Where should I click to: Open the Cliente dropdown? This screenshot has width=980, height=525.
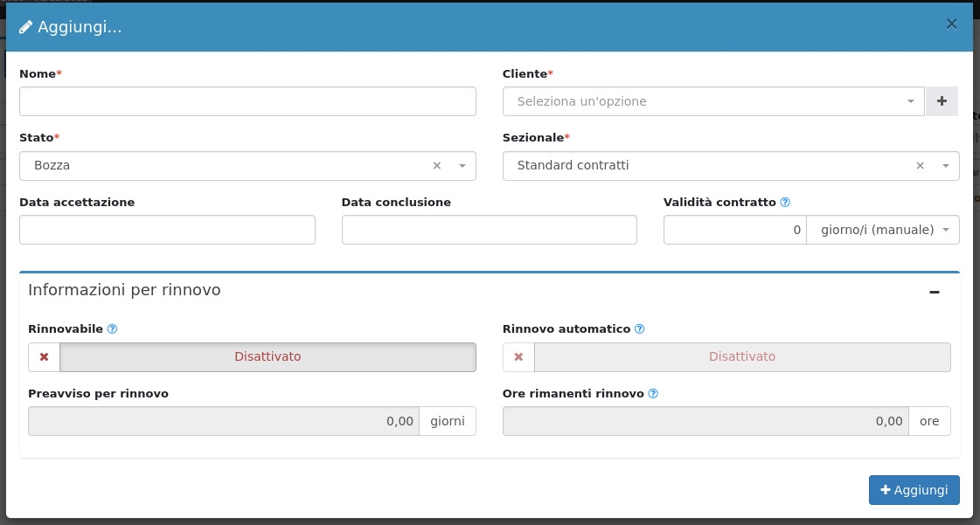pos(712,101)
